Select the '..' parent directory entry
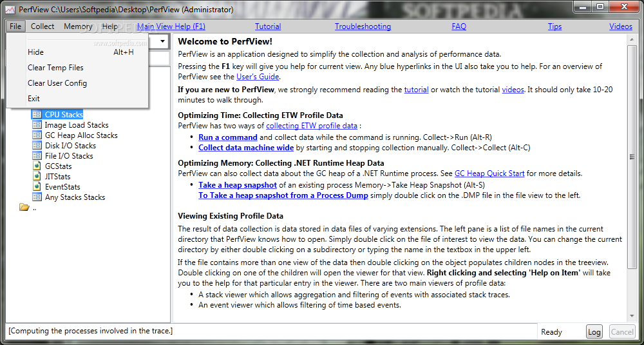Viewport: 644px width, 345px height. click(34, 208)
